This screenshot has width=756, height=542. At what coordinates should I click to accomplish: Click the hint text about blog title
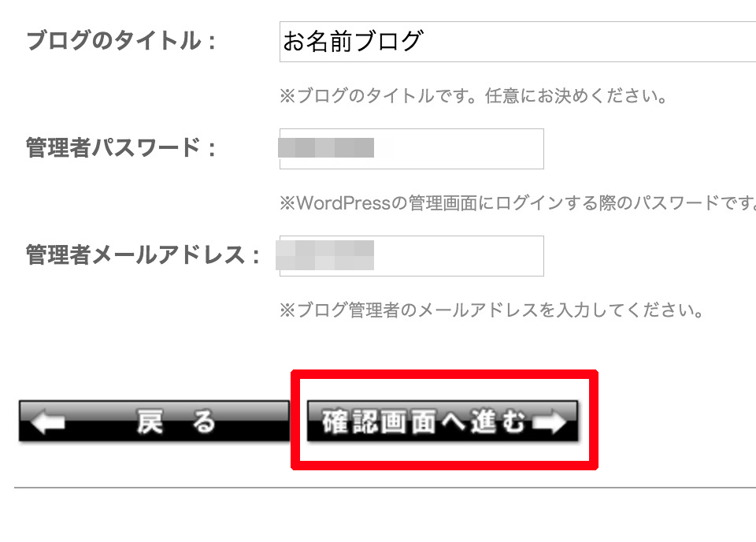(x=473, y=95)
